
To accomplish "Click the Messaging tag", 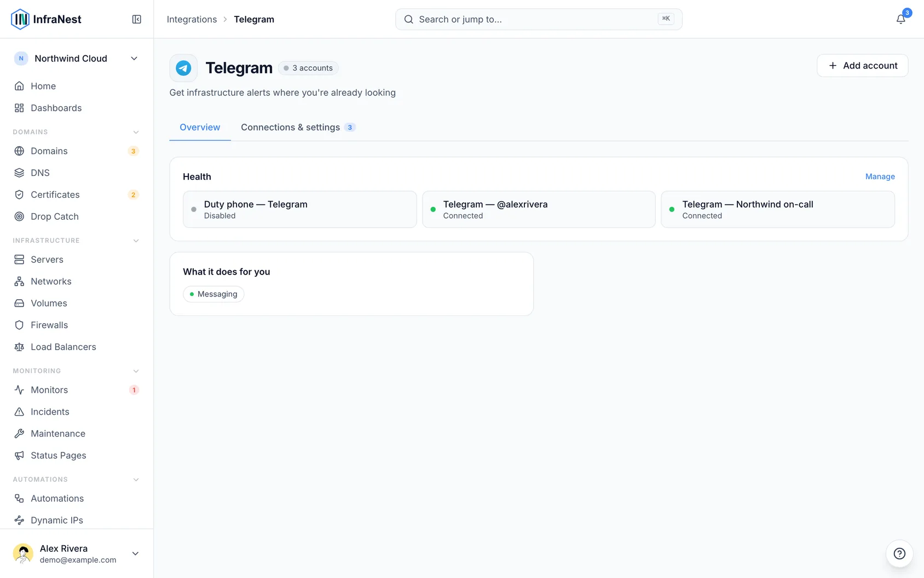I will click(213, 294).
